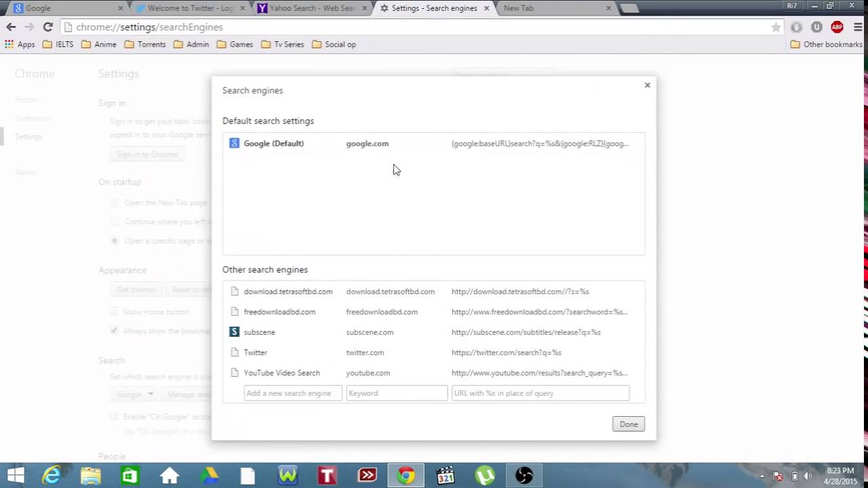Click the browser forward arrow
The width and height of the screenshot is (868, 488).
29,27
